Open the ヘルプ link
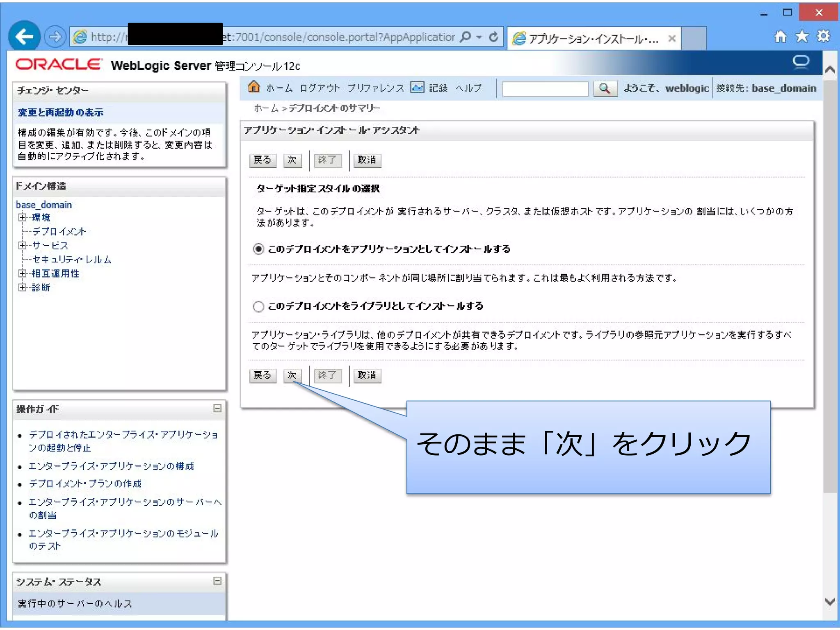The width and height of the screenshot is (840, 630). point(468,88)
